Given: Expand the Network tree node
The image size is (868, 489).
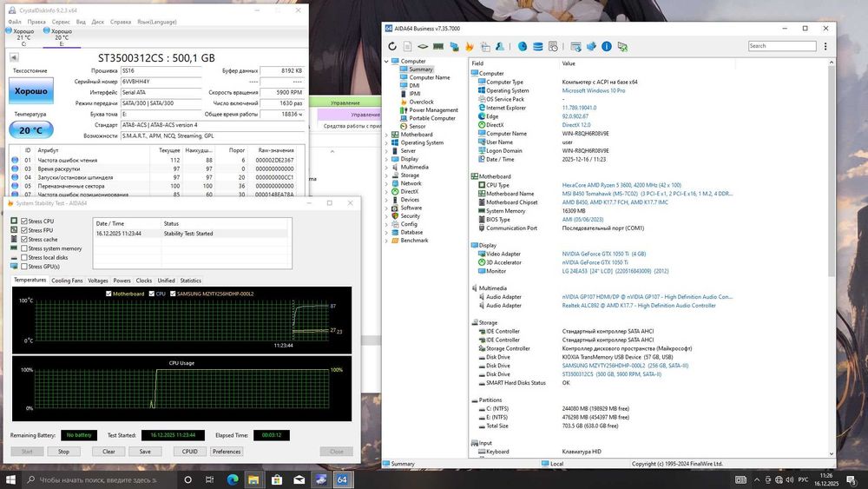Looking at the screenshot, I should (386, 183).
